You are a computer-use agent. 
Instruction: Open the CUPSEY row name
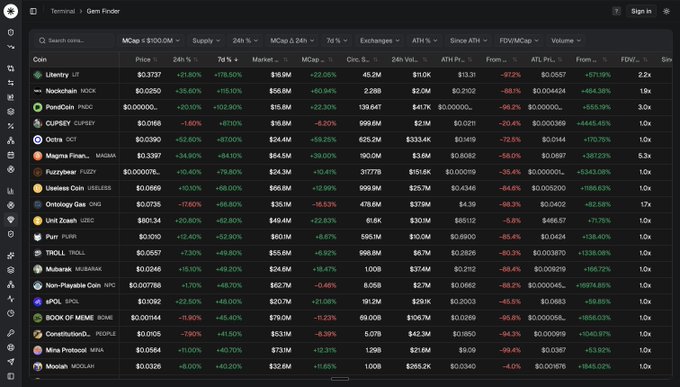[x=58, y=124]
